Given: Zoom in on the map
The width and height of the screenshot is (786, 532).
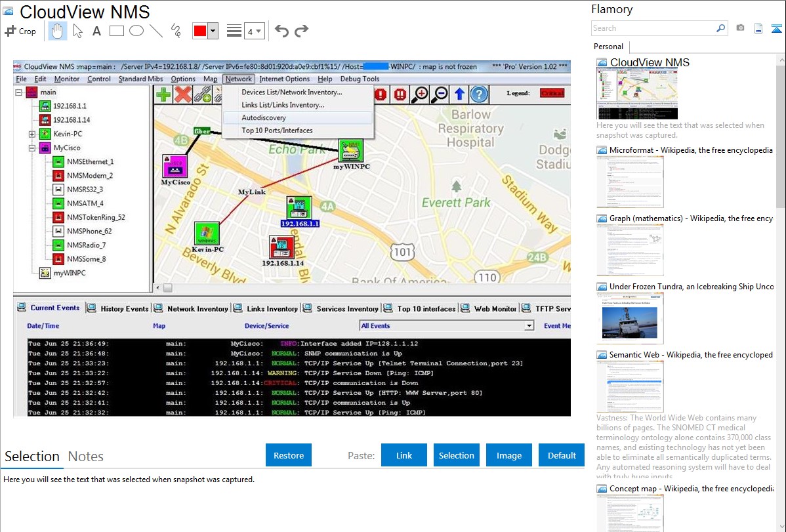Looking at the screenshot, I should [x=420, y=94].
